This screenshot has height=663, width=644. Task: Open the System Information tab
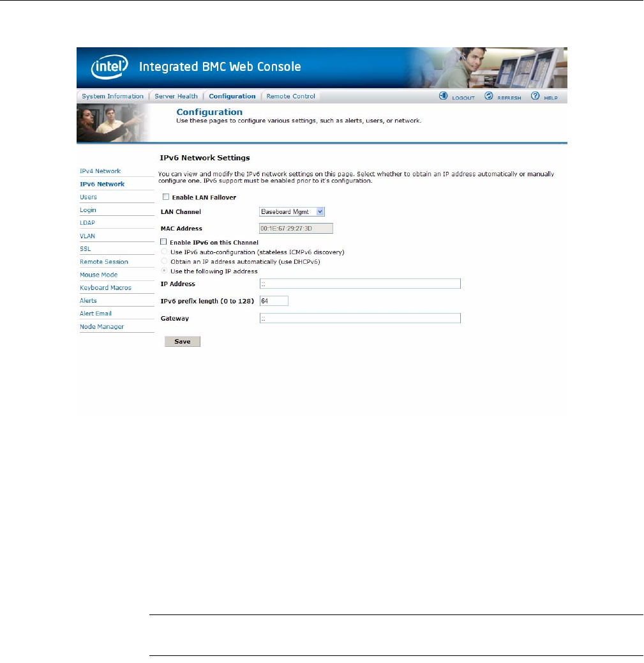pyautogui.click(x=112, y=96)
